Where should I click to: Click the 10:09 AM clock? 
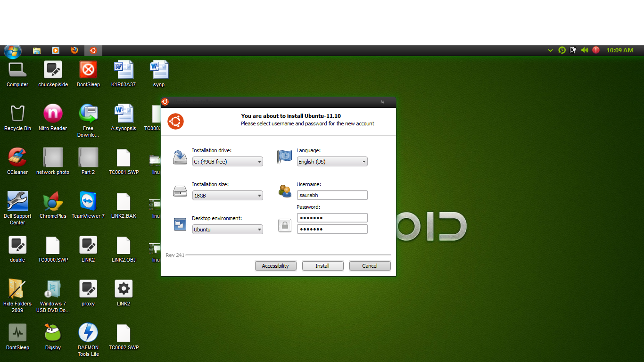pos(620,50)
